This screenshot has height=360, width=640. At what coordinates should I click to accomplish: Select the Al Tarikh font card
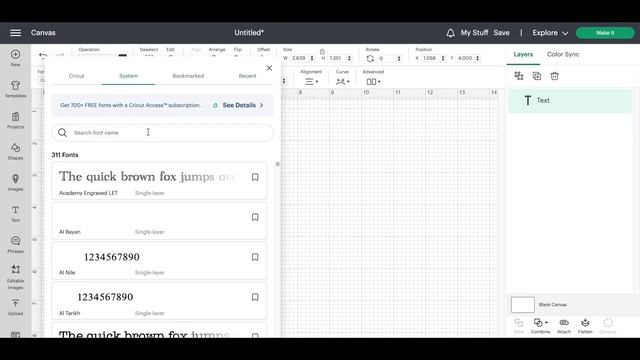tap(159, 301)
